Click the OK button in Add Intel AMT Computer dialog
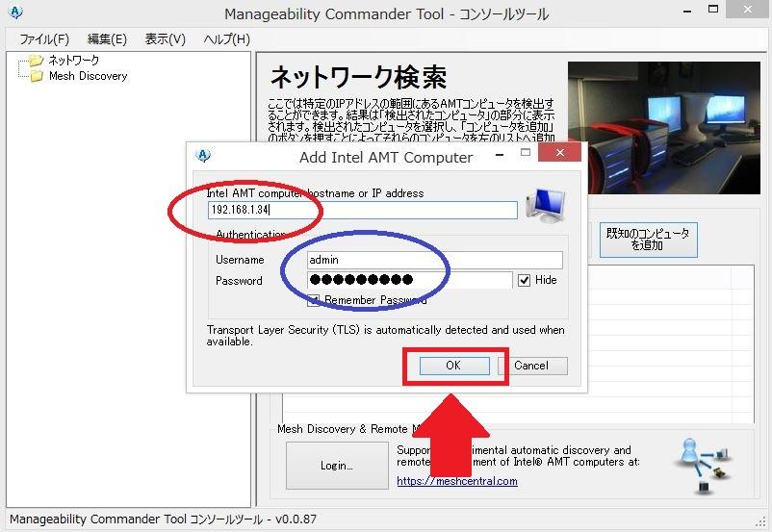 [x=454, y=366]
